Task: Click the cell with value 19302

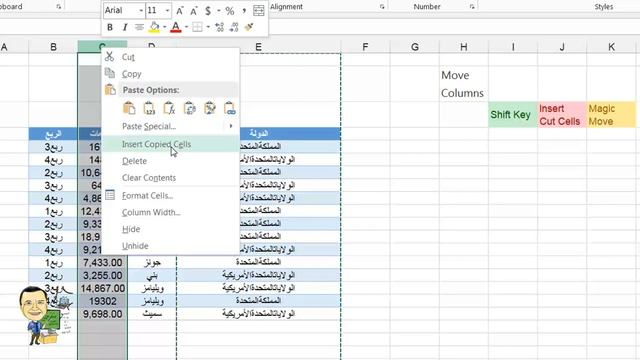Action: pyautogui.click(x=102, y=301)
